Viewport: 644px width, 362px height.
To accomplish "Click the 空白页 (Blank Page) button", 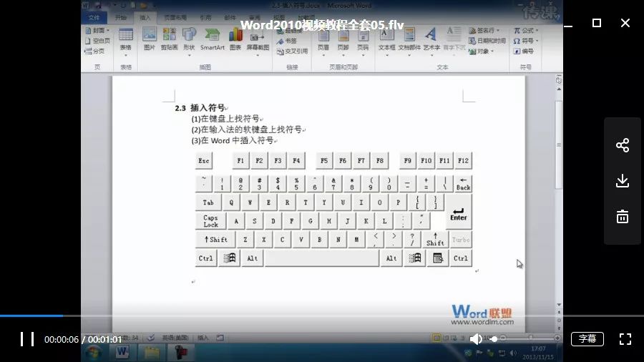I will [x=97, y=41].
